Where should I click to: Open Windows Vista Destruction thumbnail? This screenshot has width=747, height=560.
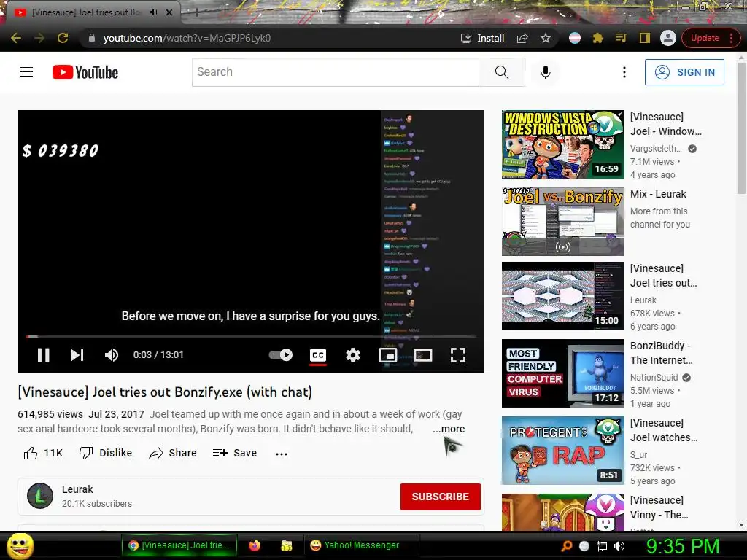click(x=562, y=144)
